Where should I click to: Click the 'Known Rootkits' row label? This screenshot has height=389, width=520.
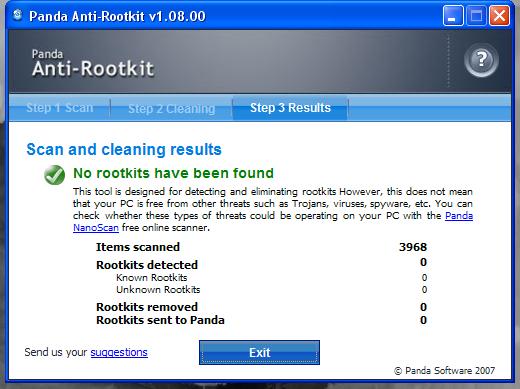152,278
